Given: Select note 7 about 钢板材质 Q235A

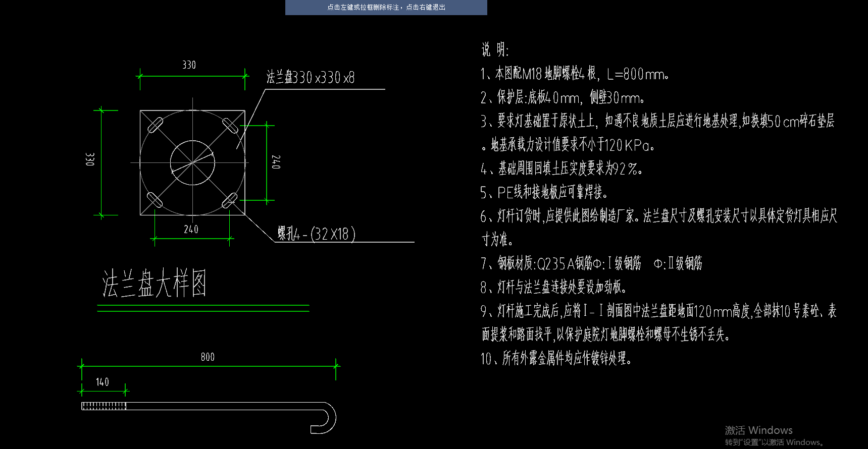Looking at the screenshot, I should (591, 263).
